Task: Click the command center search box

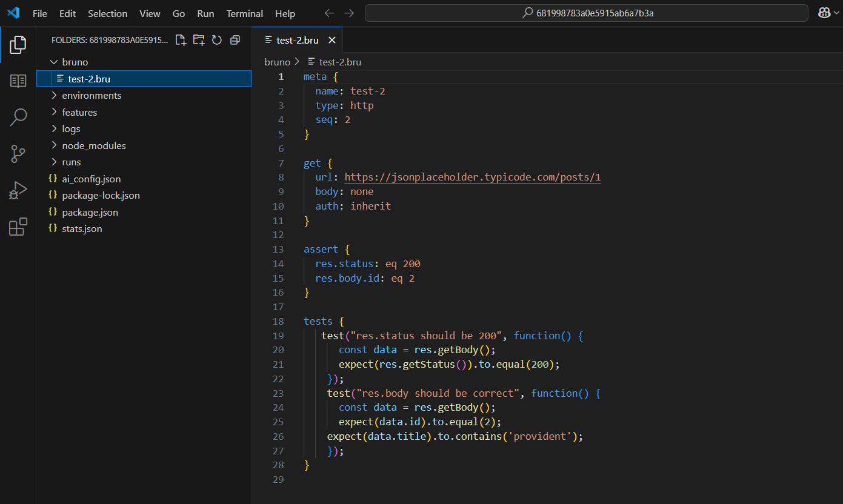Action: pyautogui.click(x=586, y=13)
